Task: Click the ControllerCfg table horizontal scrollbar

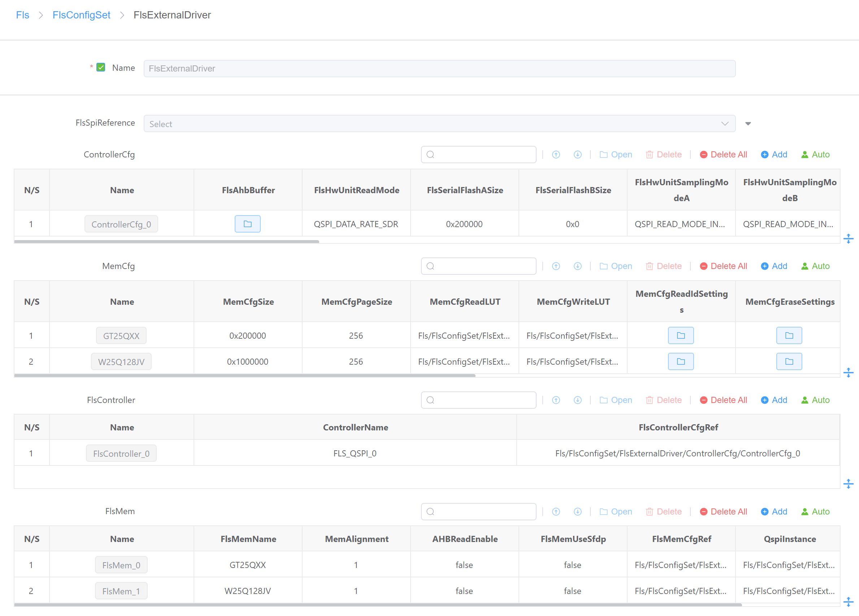Action: click(167, 241)
